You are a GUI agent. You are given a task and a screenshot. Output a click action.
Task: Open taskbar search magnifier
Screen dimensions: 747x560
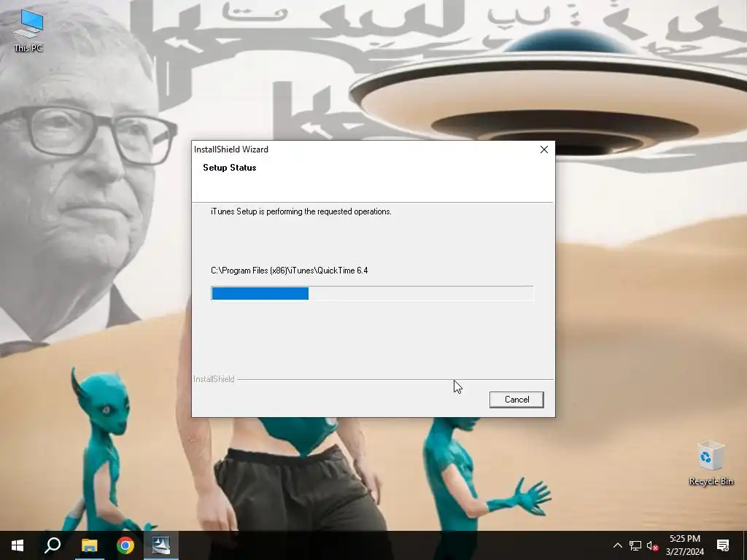pyautogui.click(x=53, y=545)
